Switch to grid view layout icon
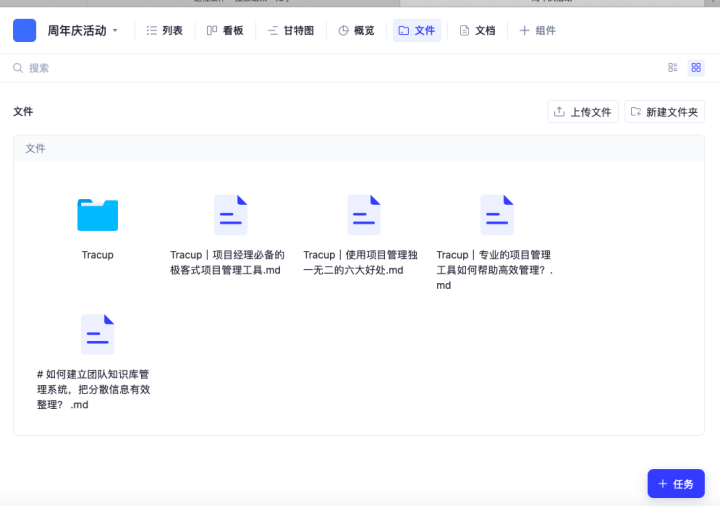This screenshot has width=720, height=506. [696, 67]
